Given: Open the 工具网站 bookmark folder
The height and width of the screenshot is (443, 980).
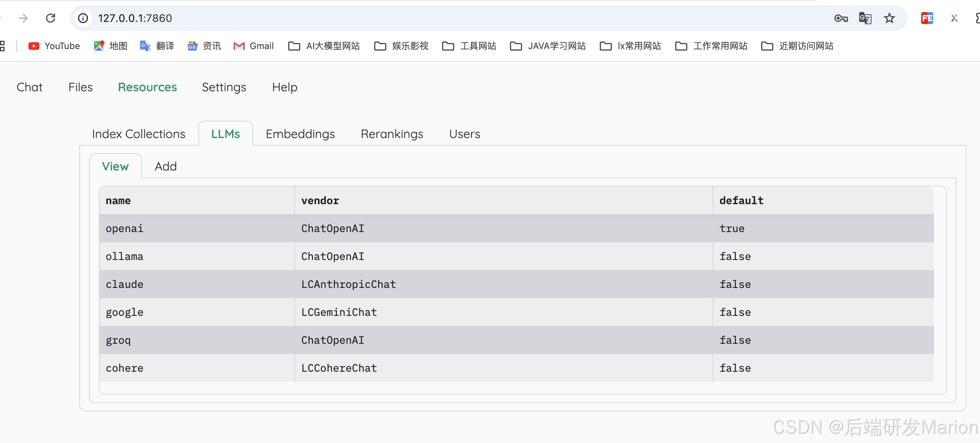Looking at the screenshot, I should [x=469, y=46].
